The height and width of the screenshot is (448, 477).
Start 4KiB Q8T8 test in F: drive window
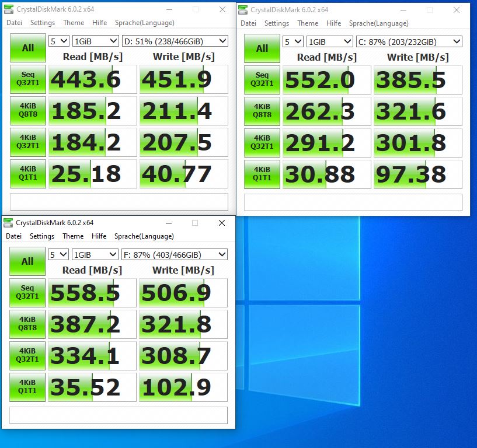click(x=27, y=324)
